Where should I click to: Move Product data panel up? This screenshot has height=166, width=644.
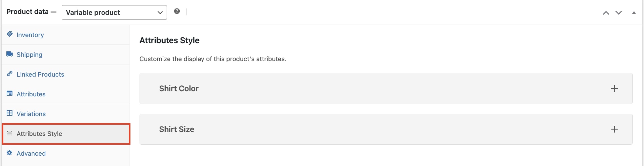606,13
